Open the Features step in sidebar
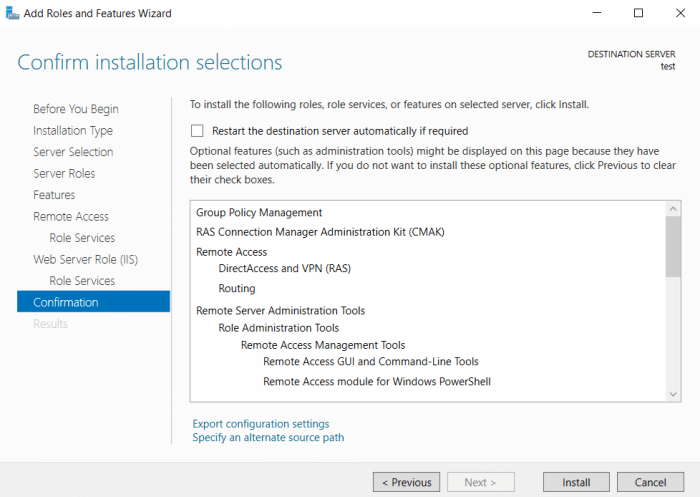Screen dimensions: 700x497 click(54, 195)
